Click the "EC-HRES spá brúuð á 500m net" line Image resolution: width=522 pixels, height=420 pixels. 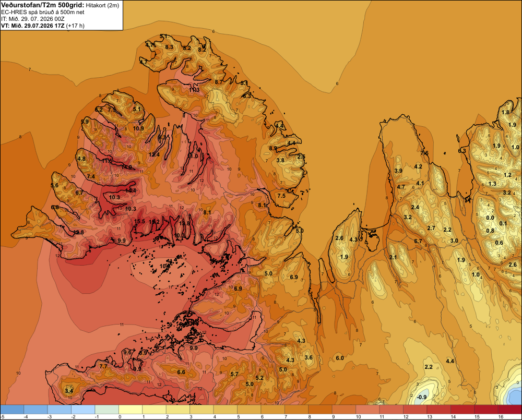[43, 12]
